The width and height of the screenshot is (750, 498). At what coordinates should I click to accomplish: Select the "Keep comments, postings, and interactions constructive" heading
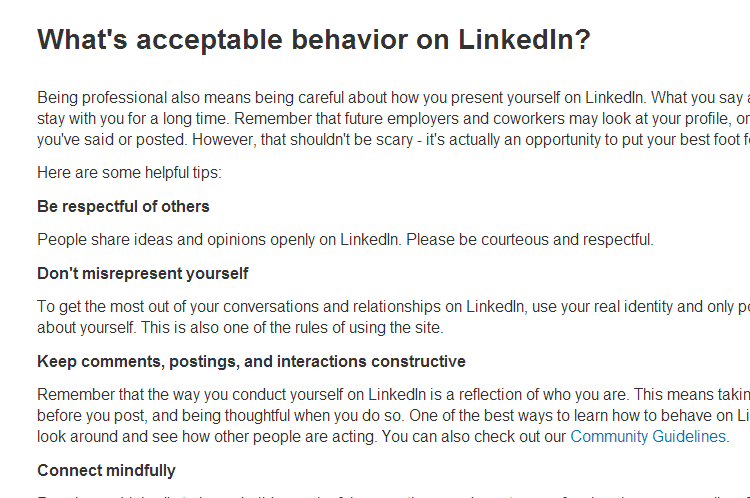[251, 361]
